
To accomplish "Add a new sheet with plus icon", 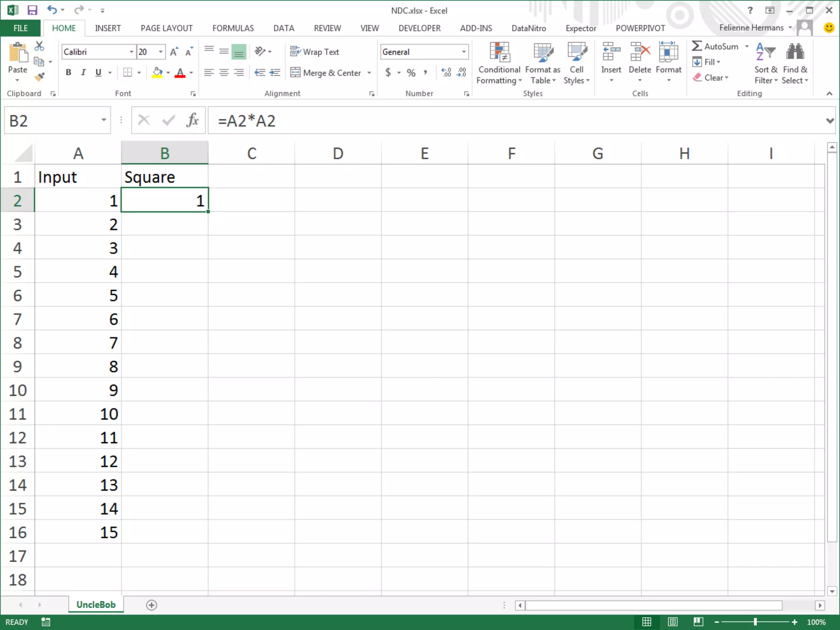I will pos(151,605).
